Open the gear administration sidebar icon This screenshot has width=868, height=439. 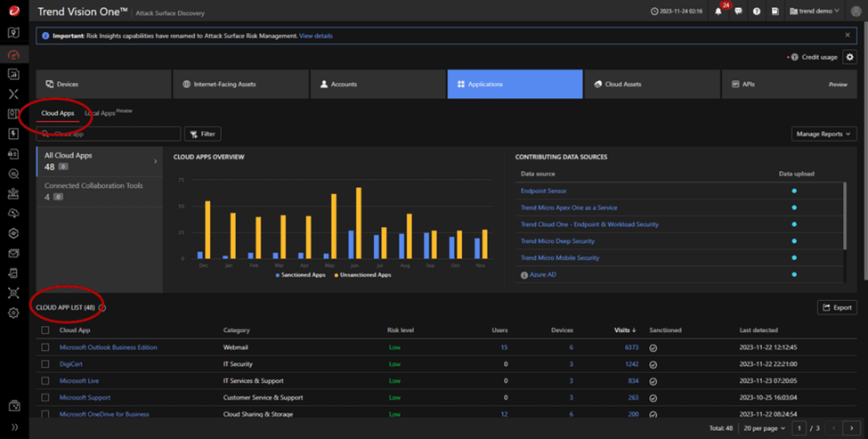pos(14,313)
